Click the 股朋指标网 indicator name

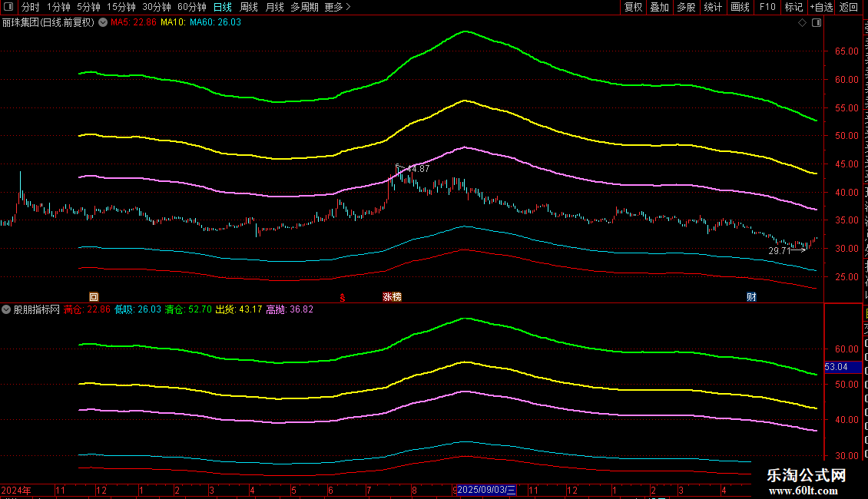[x=37, y=310]
